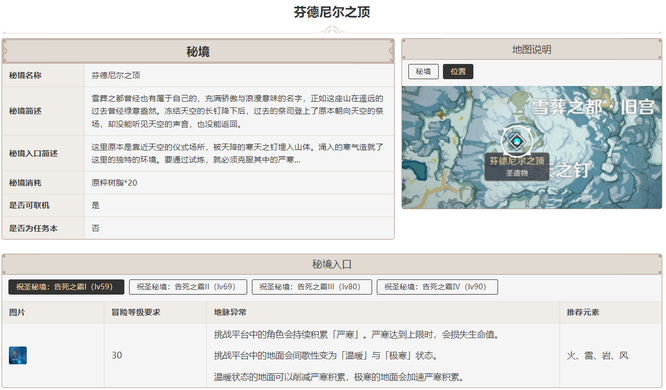Open the domain thumbnail image in table
This screenshot has width=666, height=390.
tap(18, 355)
